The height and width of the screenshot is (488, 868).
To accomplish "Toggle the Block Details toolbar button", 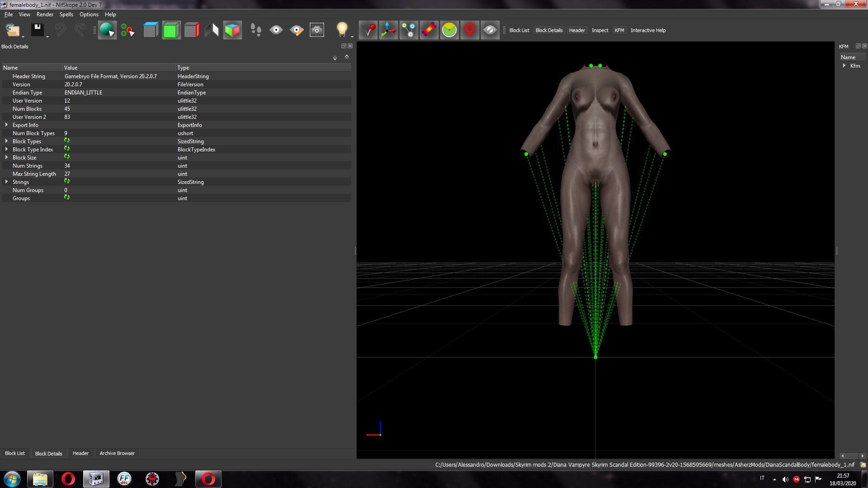I will click(549, 30).
